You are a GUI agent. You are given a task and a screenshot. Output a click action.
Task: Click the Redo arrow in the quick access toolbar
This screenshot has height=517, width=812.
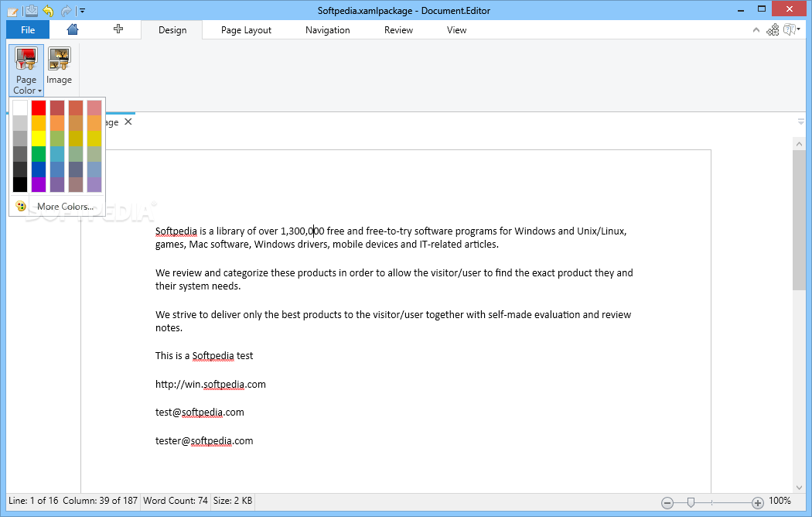click(x=66, y=10)
